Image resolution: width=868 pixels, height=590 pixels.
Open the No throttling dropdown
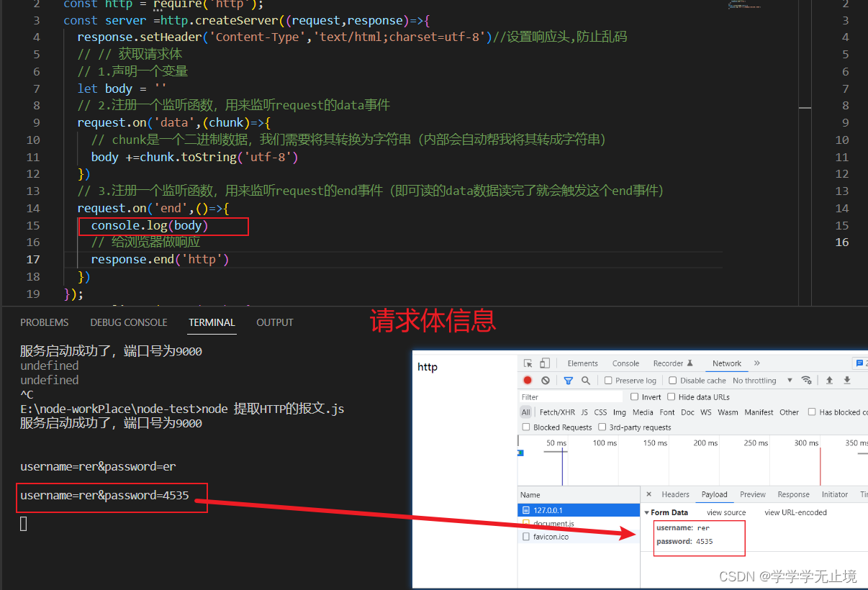tap(762, 381)
